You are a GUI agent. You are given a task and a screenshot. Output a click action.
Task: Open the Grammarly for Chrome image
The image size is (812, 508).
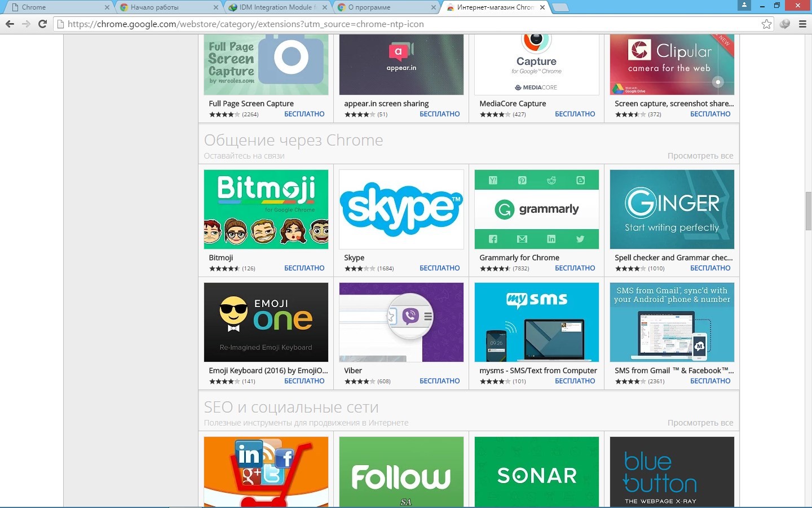point(536,209)
